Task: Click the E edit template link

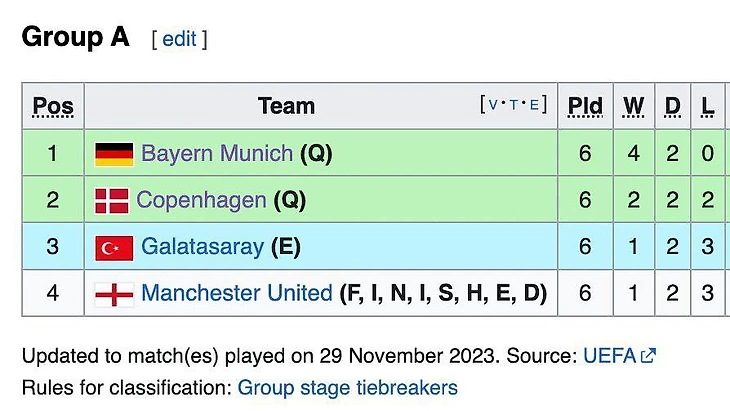Action: (x=534, y=105)
